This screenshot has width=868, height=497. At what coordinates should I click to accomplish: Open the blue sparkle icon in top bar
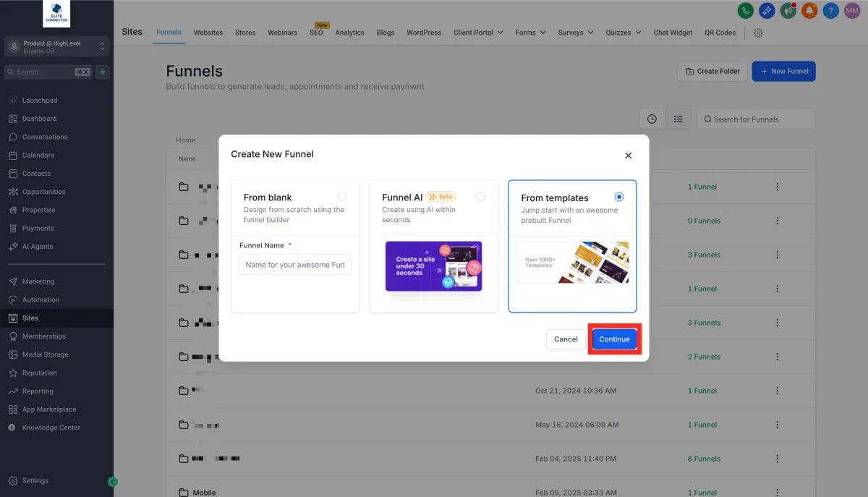click(x=767, y=11)
